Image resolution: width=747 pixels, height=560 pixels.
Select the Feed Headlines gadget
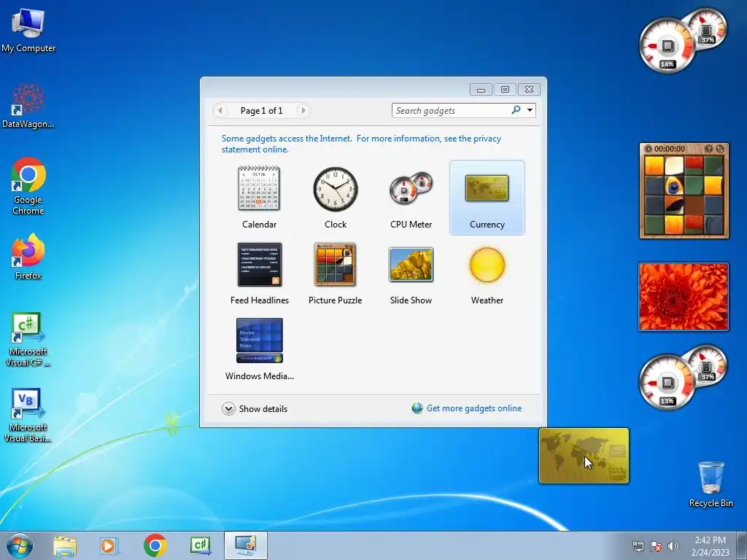point(259,273)
